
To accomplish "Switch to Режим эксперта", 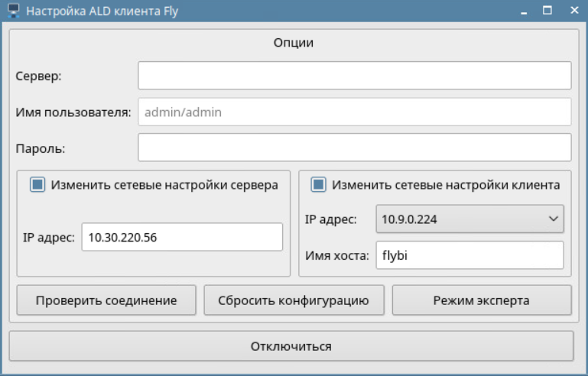I will click(482, 300).
